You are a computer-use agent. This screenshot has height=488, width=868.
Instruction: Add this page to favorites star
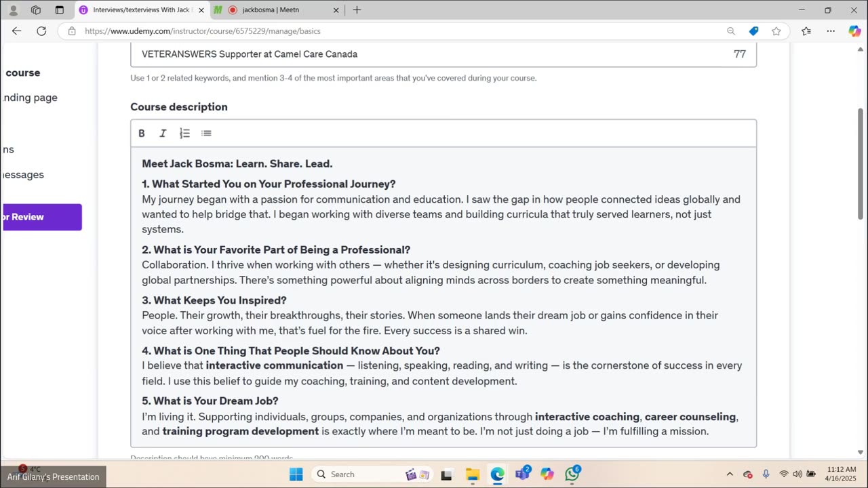(776, 31)
